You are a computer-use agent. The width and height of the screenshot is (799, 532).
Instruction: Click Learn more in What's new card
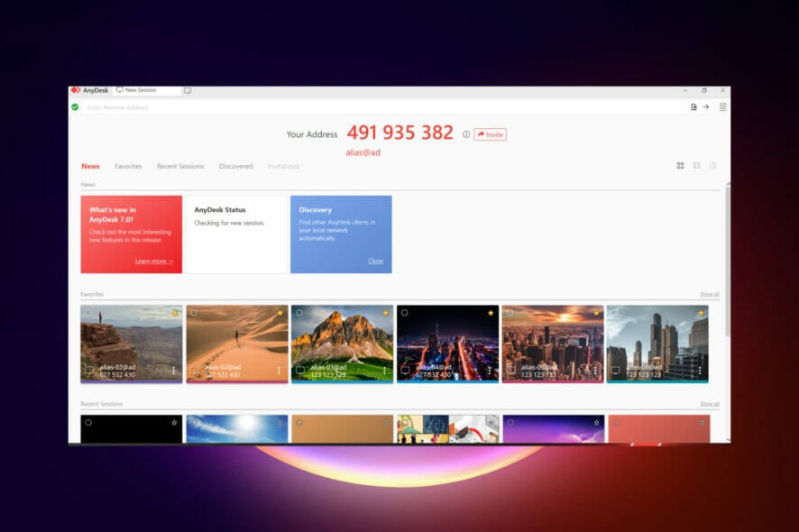tap(154, 261)
